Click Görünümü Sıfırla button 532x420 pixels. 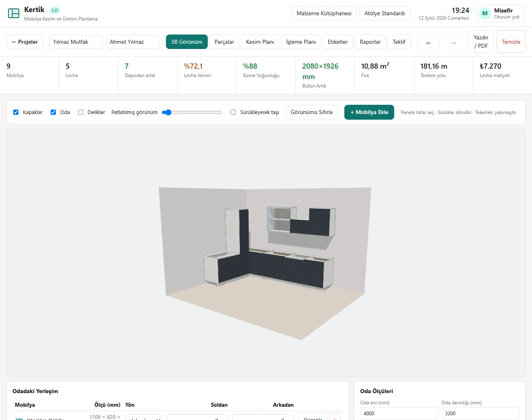coord(312,112)
